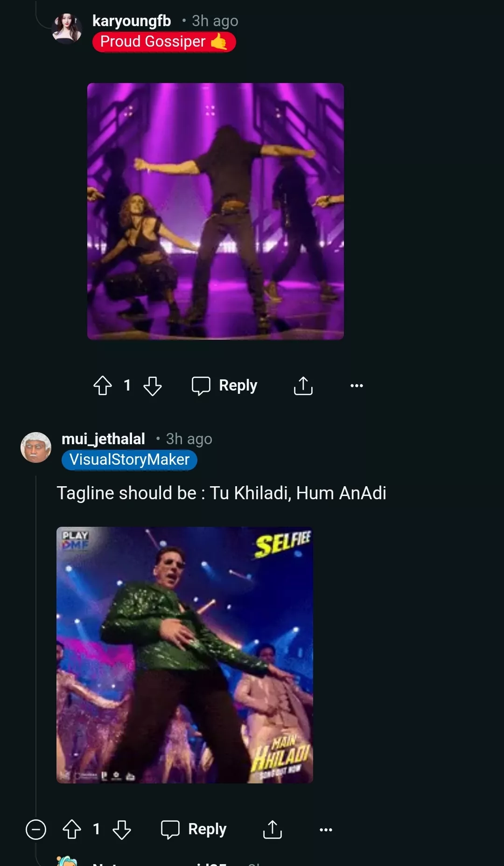Open the purple stage dance GIF
Viewport: 504px width, 866px height.
(x=216, y=211)
